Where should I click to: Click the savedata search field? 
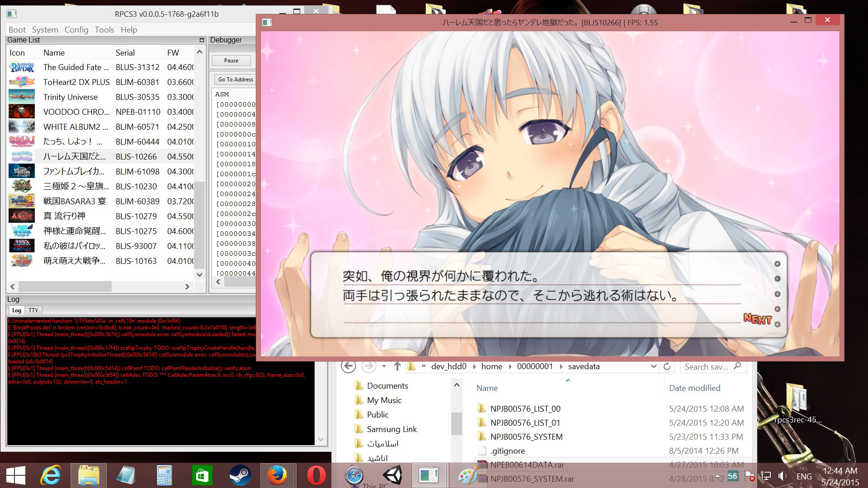712,366
